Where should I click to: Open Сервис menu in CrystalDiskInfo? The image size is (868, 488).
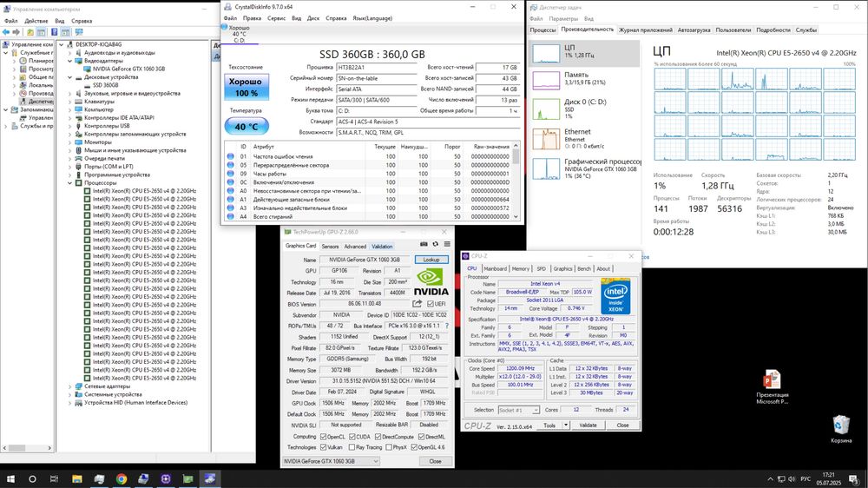276,18
